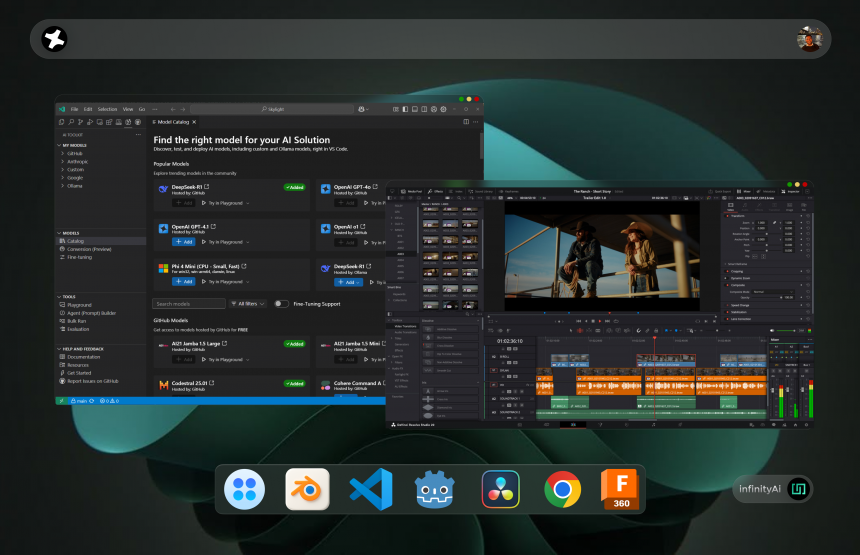Launch Godot Engine from the dock
This screenshot has height=555, width=860.
[x=435, y=489]
